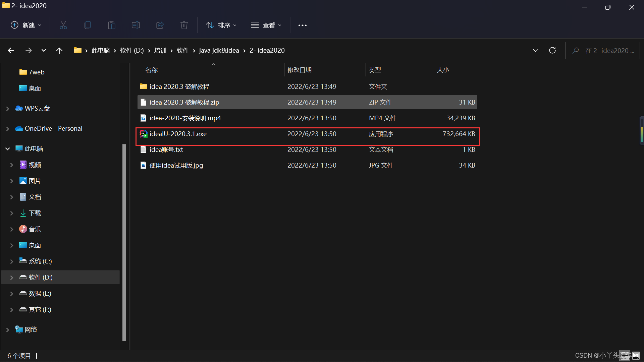Go forward with the right arrow
The width and height of the screenshot is (644, 362).
click(x=29, y=51)
